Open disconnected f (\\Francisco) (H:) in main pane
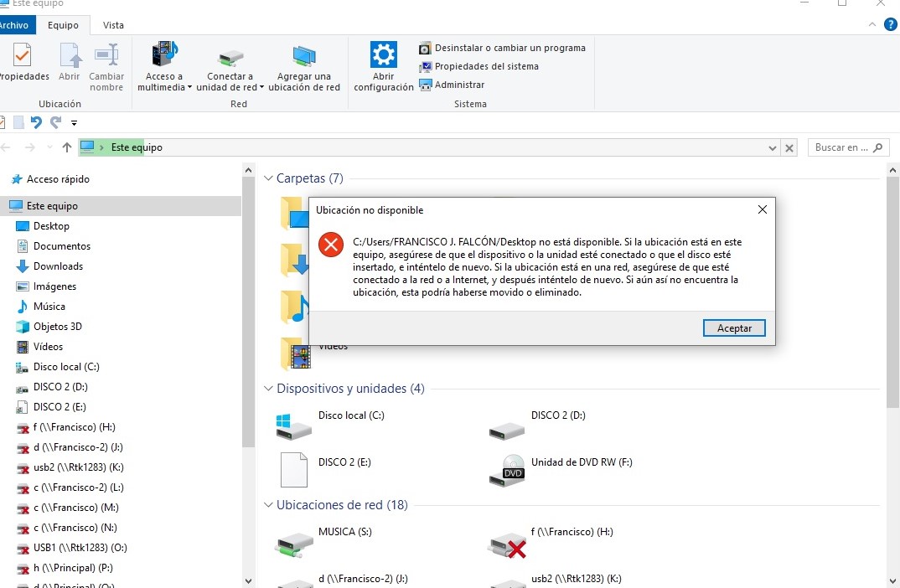This screenshot has width=900, height=588. click(551, 542)
